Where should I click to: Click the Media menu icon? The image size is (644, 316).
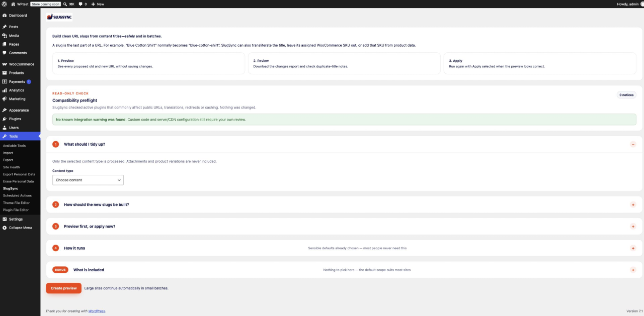[x=5, y=36]
